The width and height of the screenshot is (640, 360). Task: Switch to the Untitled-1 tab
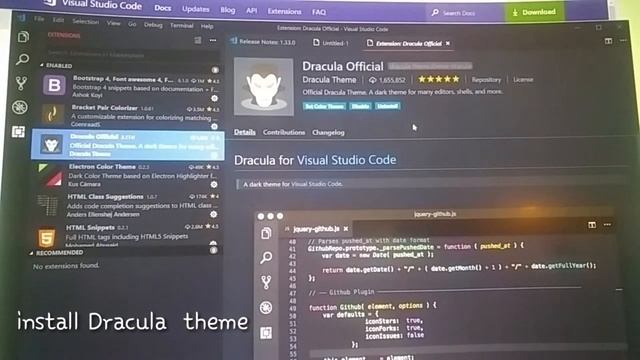(331, 43)
